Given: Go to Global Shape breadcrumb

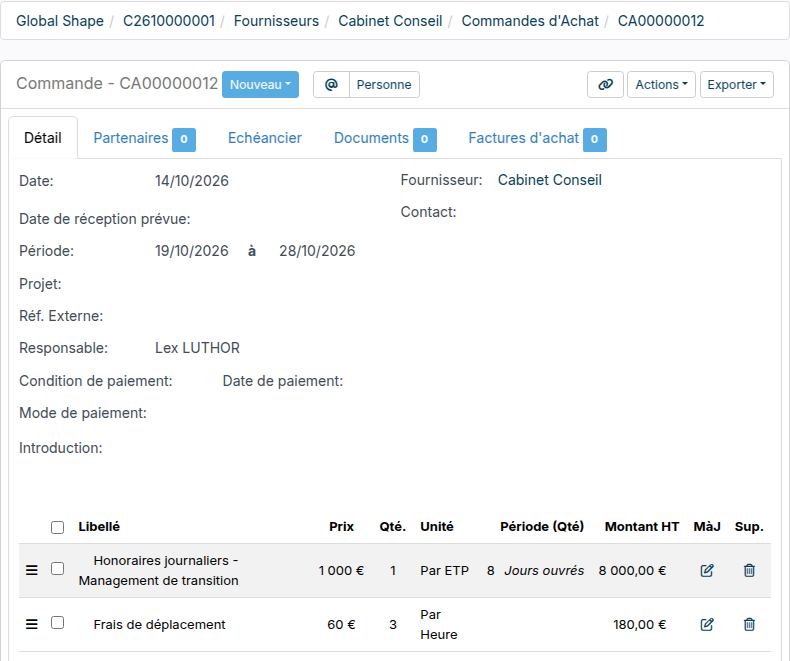Looking at the screenshot, I should pos(60,21).
